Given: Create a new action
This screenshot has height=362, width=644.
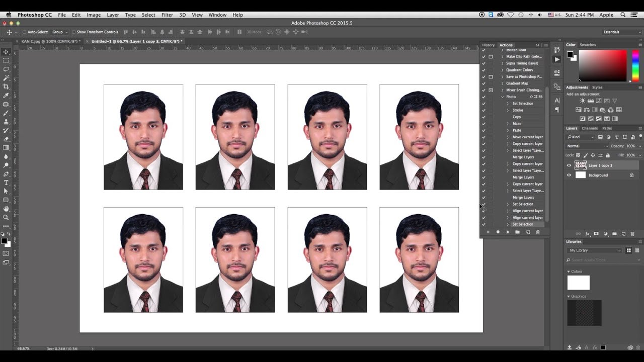Looking at the screenshot, I should click(x=528, y=232).
